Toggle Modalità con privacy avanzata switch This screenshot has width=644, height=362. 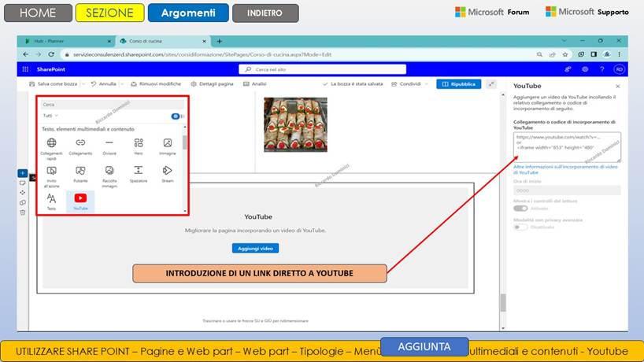pyautogui.click(x=520, y=227)
